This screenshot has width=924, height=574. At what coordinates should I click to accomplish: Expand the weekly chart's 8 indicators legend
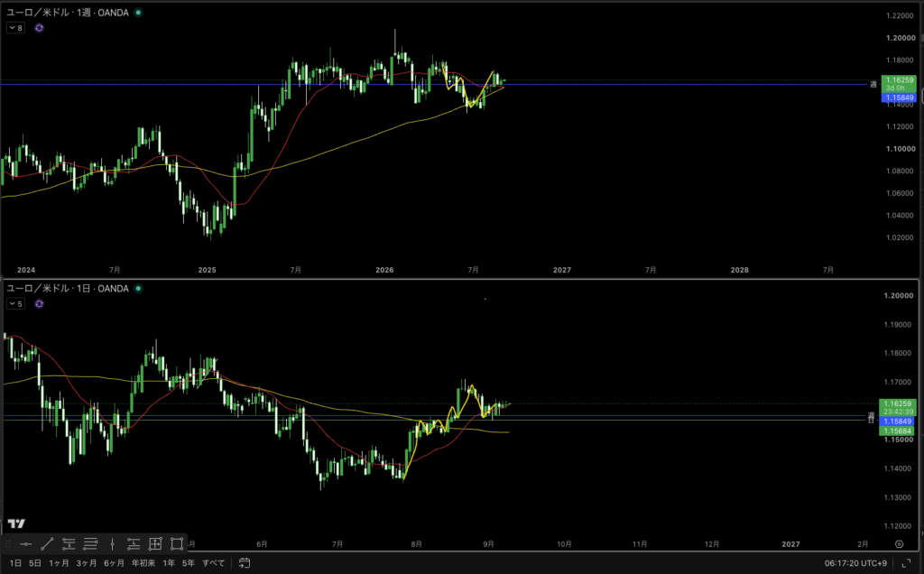coord(16,28)
